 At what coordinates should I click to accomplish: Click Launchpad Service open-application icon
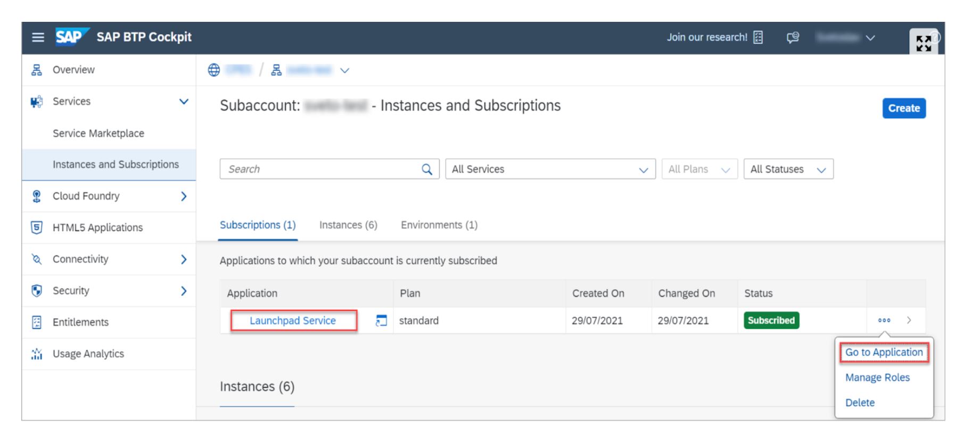pos(381,320)
